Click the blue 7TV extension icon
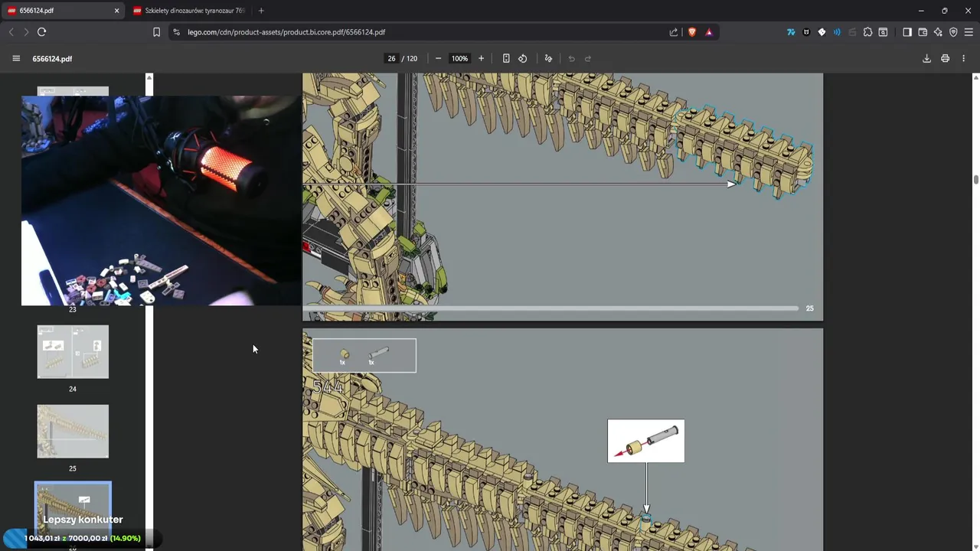This screenshot has height=551, width=980. click(791, 32)
